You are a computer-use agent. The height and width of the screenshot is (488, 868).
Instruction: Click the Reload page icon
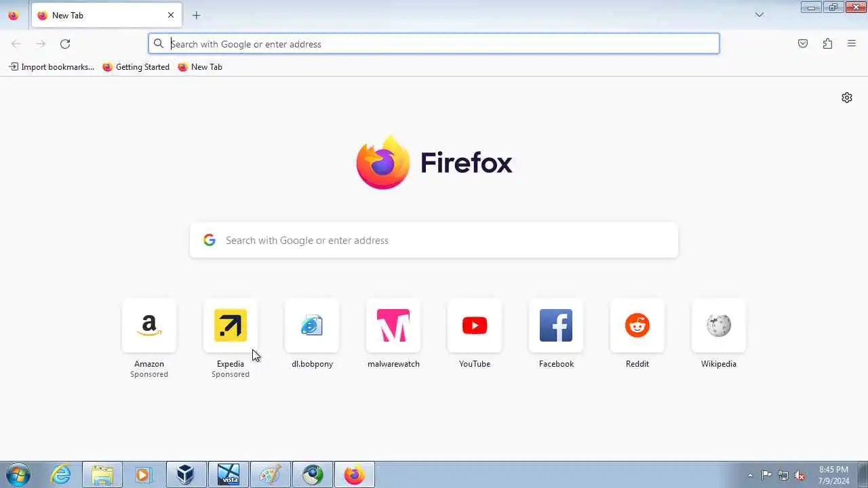click(65, 44)
